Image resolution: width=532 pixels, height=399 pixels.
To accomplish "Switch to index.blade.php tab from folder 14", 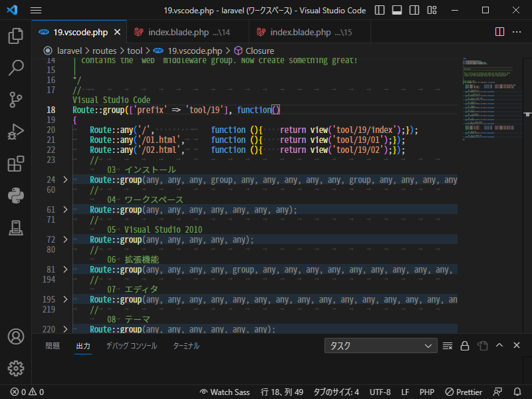I will 188,32.
